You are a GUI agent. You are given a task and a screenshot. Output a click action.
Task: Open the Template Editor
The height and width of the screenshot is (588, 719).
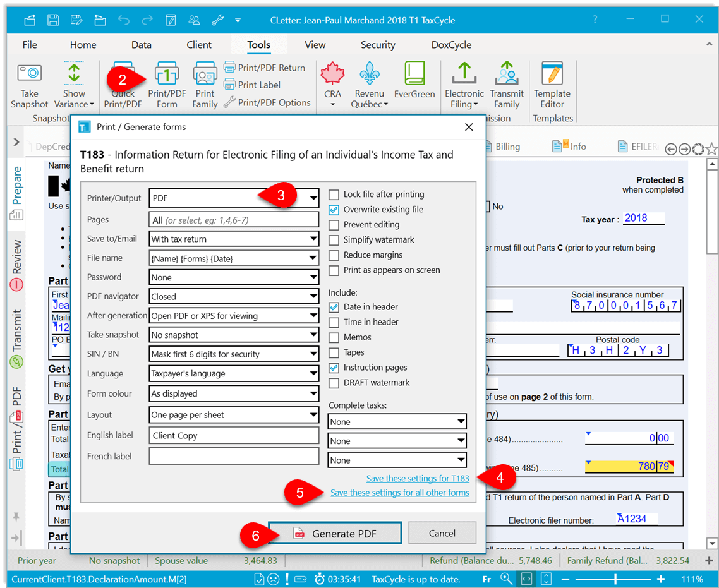pyautogui.click(x=552, y=85)
